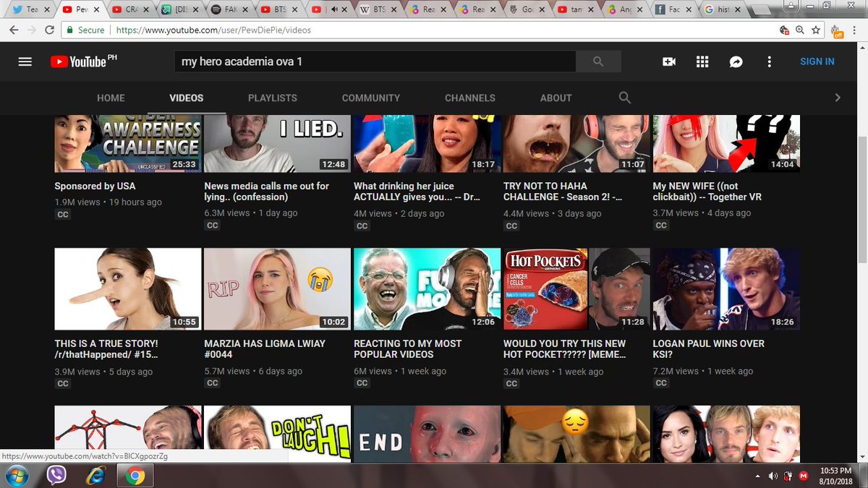Click the Cyber Awareness Challenge thumbnail

pos(128,143)
